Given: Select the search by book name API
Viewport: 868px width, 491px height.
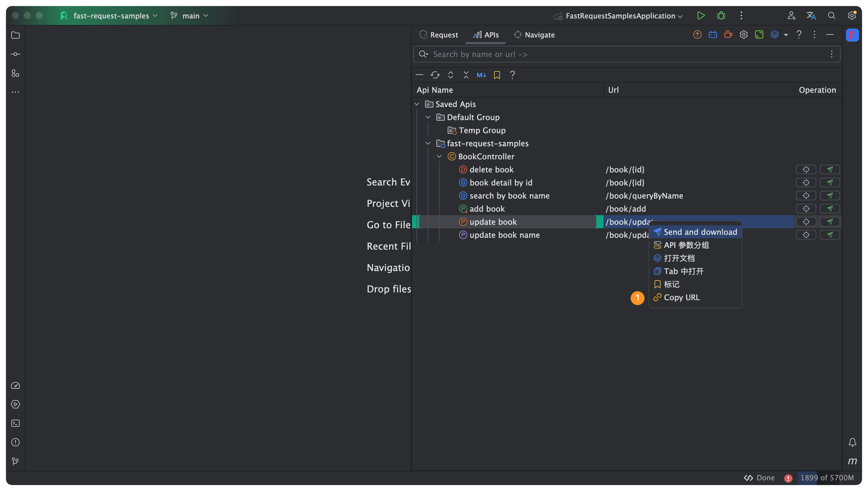Looking at the screenshot, I should (509, 196).
